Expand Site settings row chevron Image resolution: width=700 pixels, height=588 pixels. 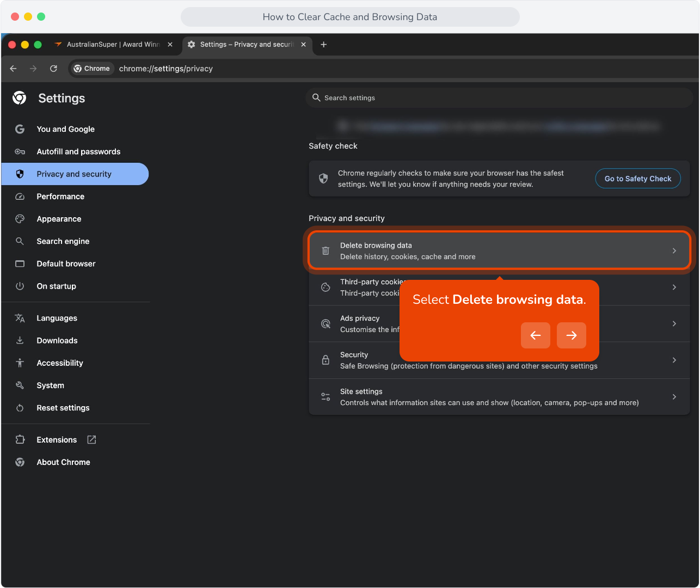pos(674,397)
